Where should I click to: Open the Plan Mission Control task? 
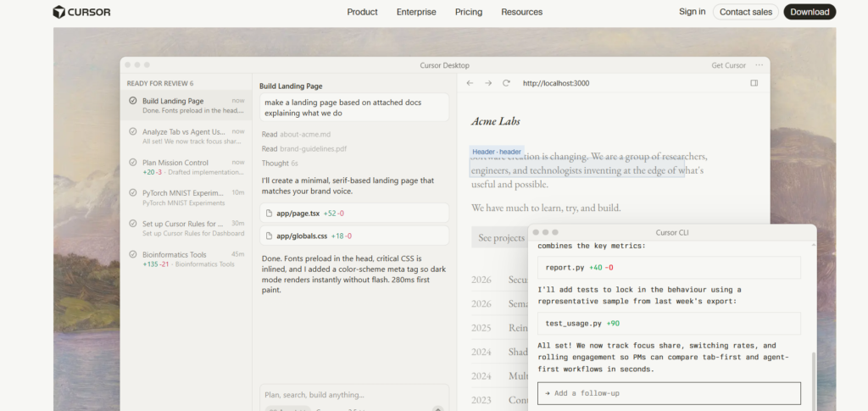click(186, 167)
